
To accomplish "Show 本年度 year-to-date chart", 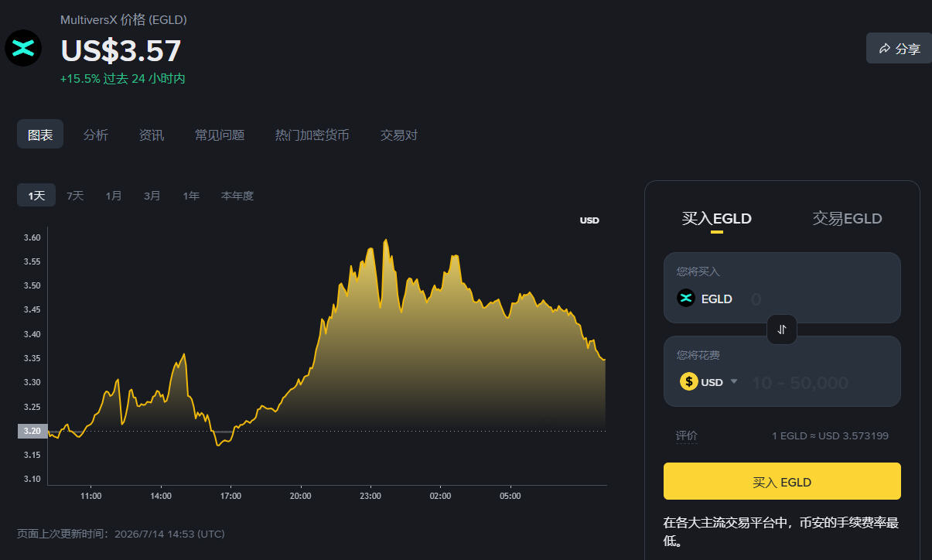I will click(237, 196).
